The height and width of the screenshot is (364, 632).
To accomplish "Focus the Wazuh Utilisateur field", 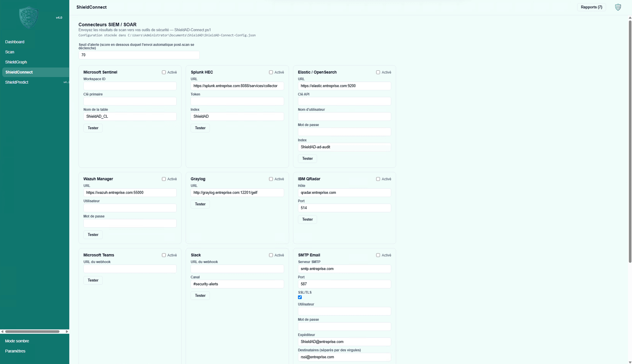I will pyautogui.click(x=130, y=208).
